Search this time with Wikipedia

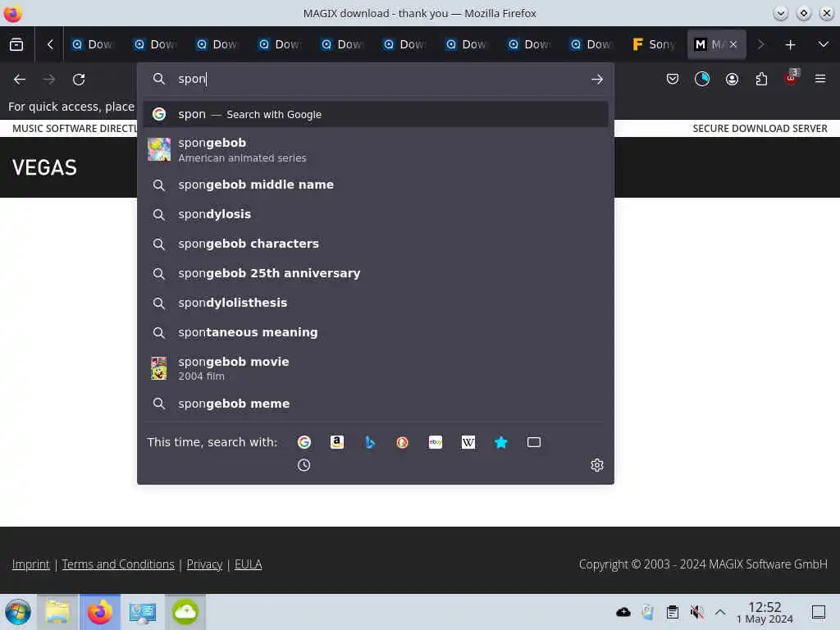click(468, 442)
